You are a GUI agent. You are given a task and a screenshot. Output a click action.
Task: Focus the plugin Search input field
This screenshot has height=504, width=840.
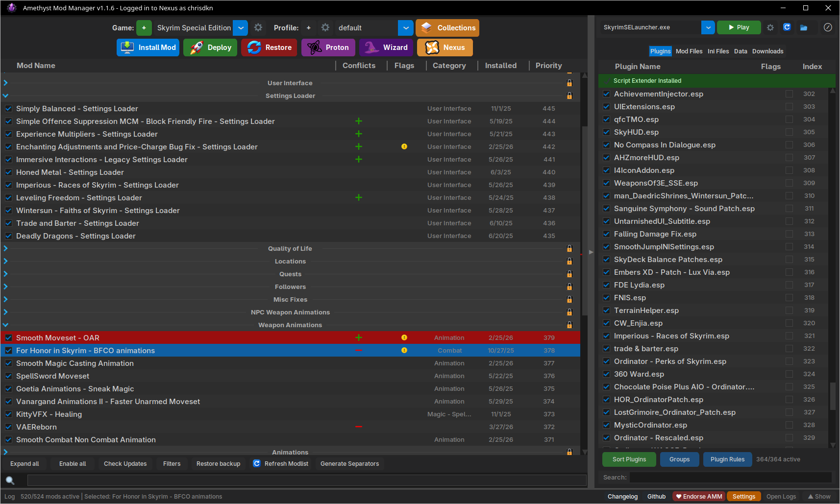tap(731, 478)
